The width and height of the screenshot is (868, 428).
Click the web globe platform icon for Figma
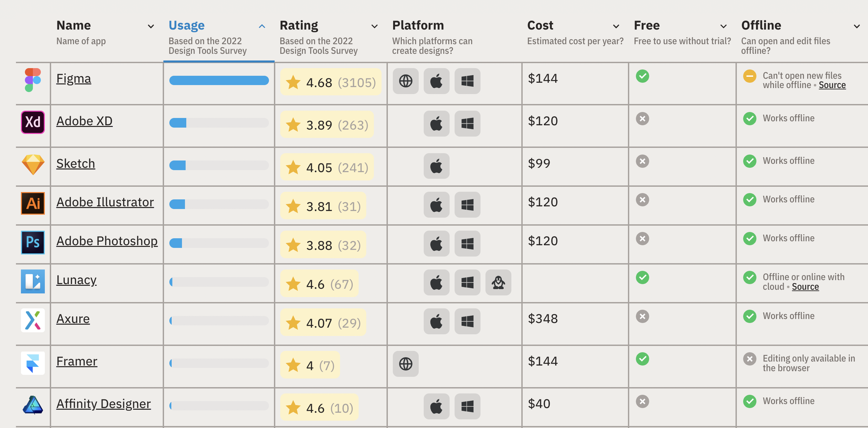tap(405, 81)
